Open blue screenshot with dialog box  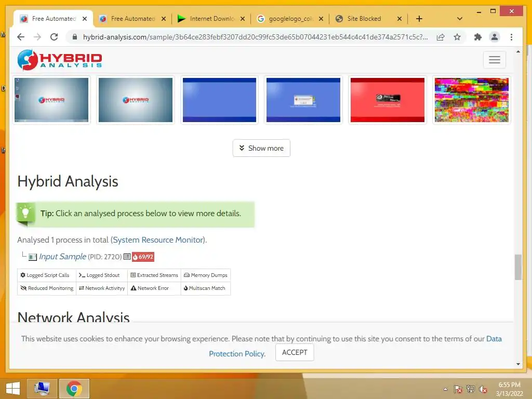[303, 100]
